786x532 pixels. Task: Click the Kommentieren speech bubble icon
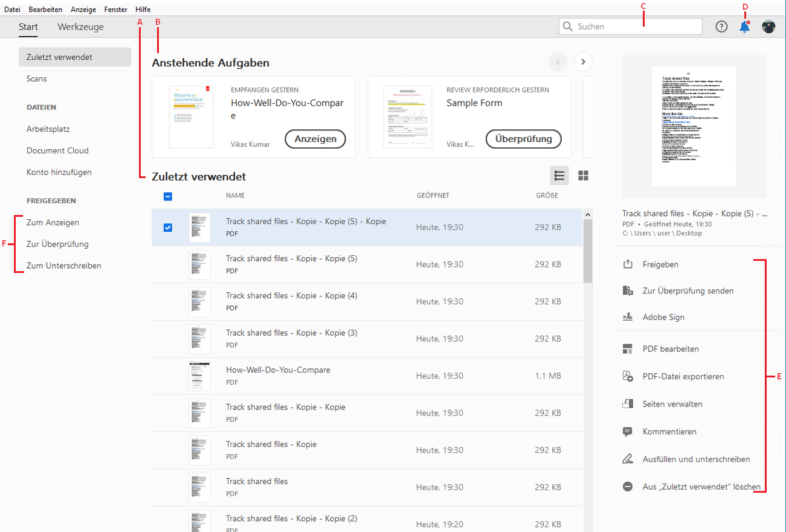pyautogui.click(x=628, y=432)
